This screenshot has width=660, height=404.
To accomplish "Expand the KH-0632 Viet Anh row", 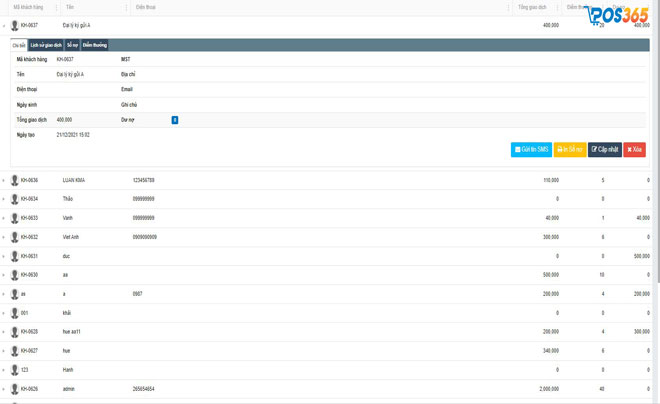I will coord(4,237).
